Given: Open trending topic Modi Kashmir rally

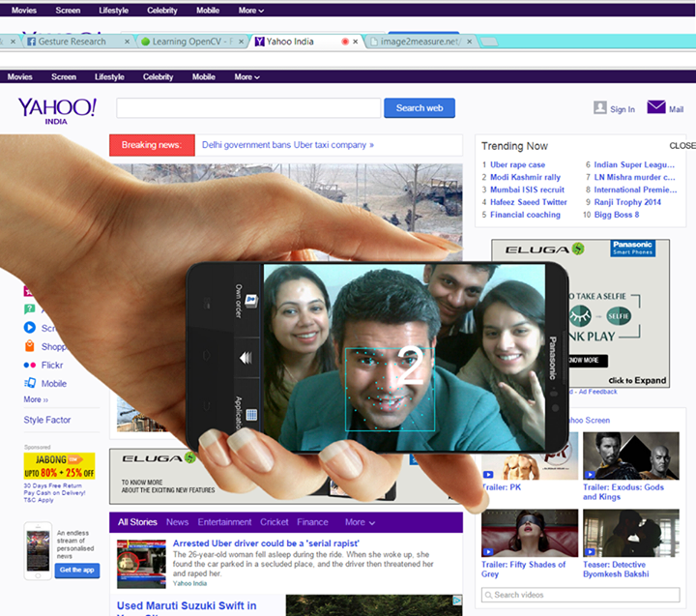Looking at the screenshot, I should point(525,177).
